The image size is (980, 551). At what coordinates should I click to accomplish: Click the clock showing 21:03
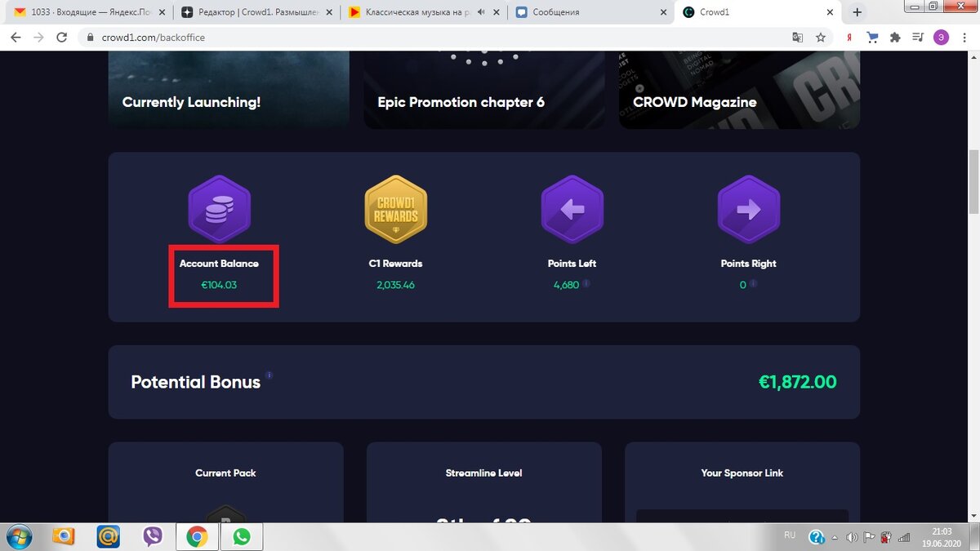pos(942,531)
